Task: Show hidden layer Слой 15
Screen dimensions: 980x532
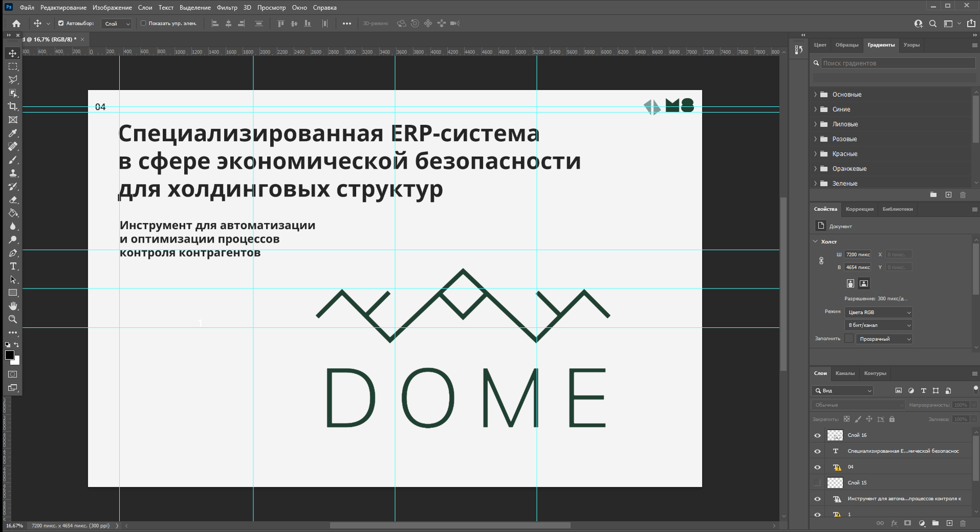Action: [x=817, y=483]
